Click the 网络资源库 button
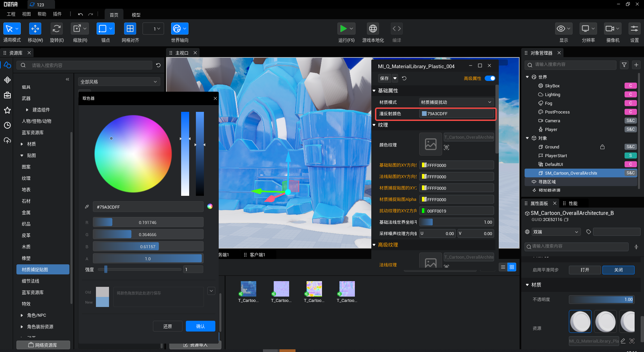644x352 pixels. (x=43, y=345)
